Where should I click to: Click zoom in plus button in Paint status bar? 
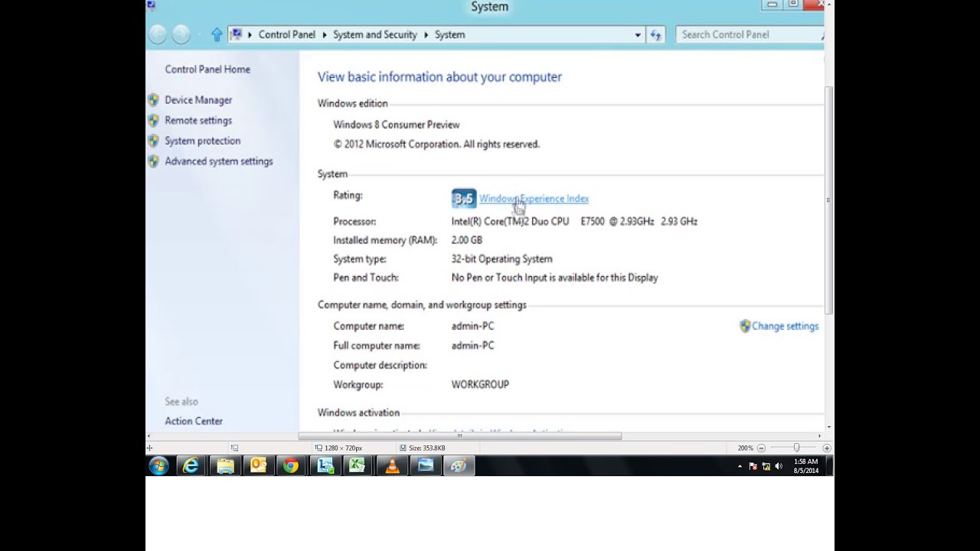(x=827, y=448)
